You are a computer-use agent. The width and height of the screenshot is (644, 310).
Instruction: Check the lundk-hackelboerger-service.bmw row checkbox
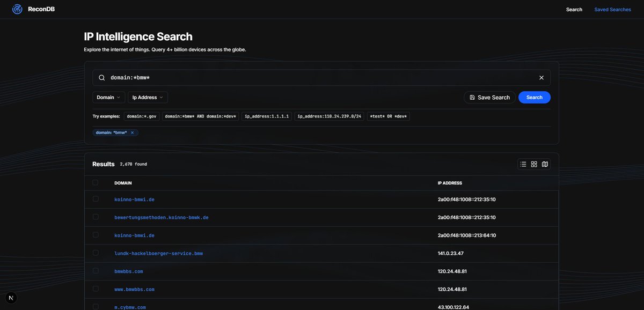point(96,253)
